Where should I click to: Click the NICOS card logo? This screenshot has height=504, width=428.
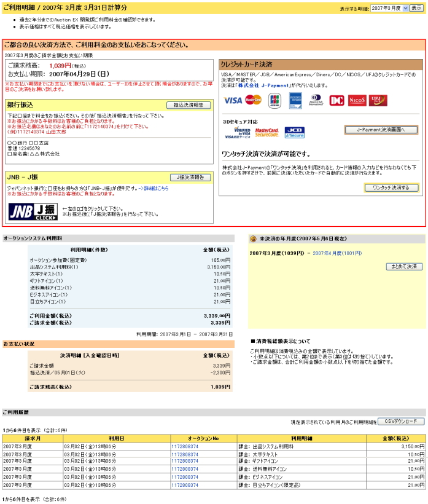pyautogui.click(x=357, y=100)
